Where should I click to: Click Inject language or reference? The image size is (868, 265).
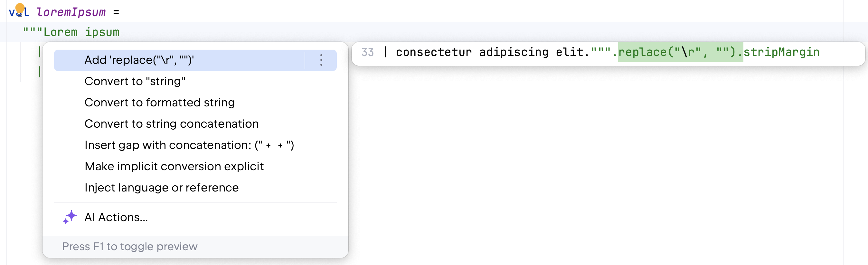[161, 188]
